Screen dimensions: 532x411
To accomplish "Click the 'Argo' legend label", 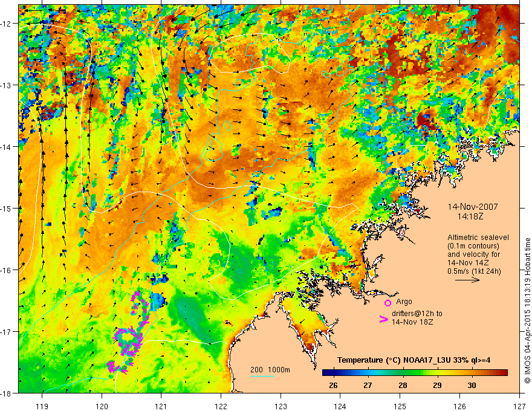I will [x=404, y=302].
